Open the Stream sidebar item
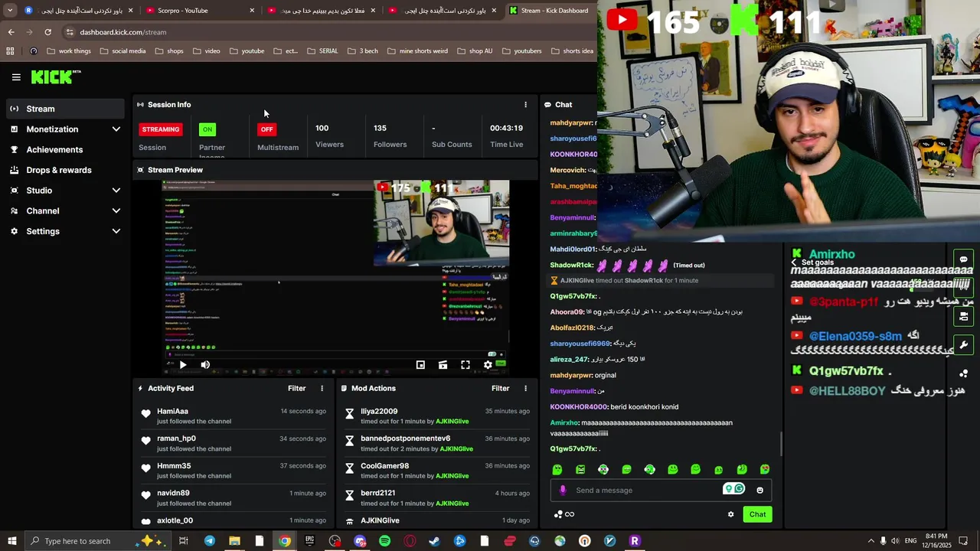The image size is (980, 551). (66, 109)
